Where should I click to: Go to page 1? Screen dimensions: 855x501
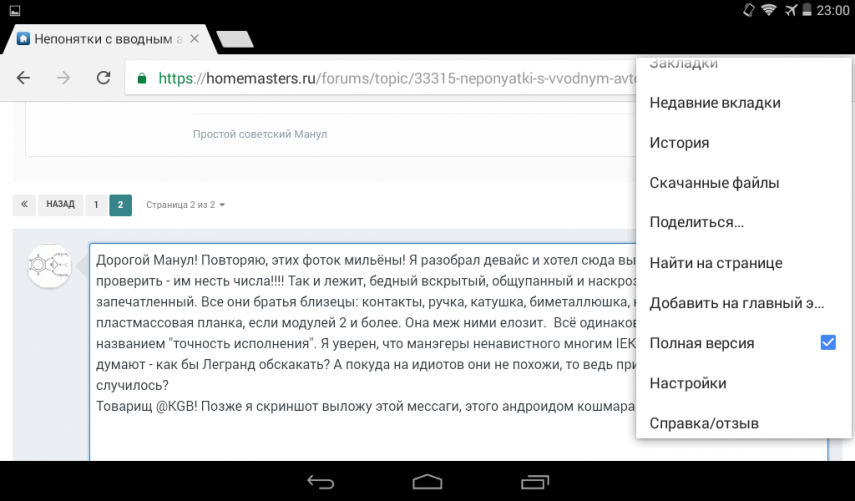[96, 204]
